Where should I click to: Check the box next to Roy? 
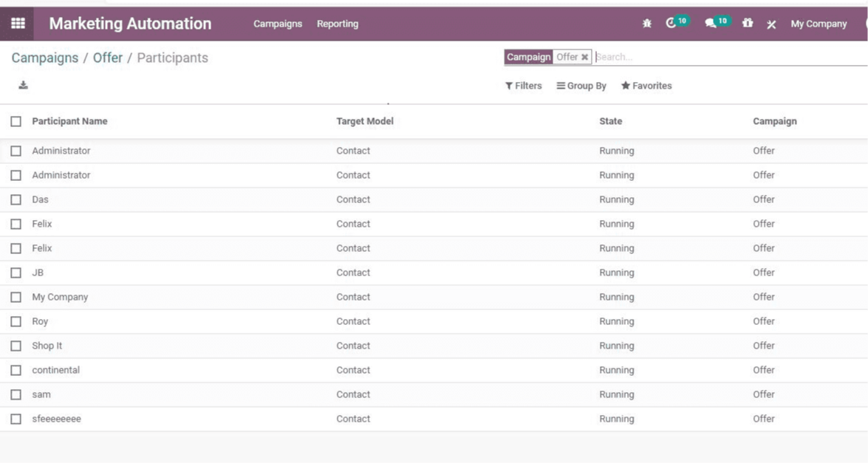(x=16, y=321)
